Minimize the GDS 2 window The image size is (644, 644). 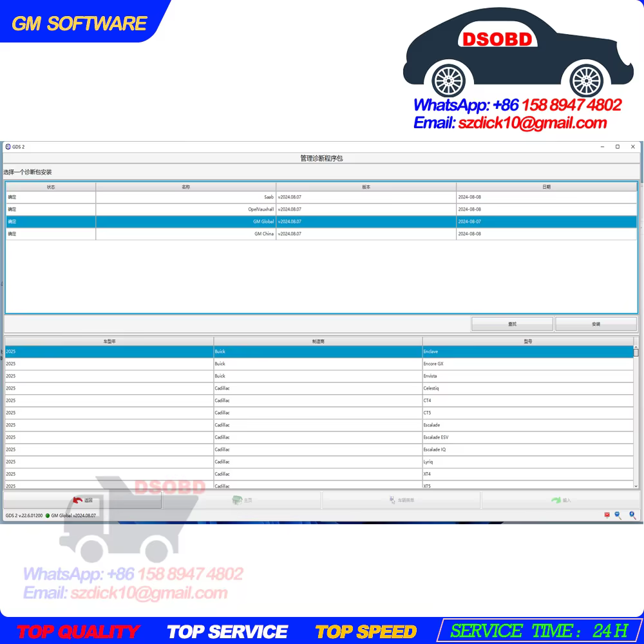click(x=602, y=147)
